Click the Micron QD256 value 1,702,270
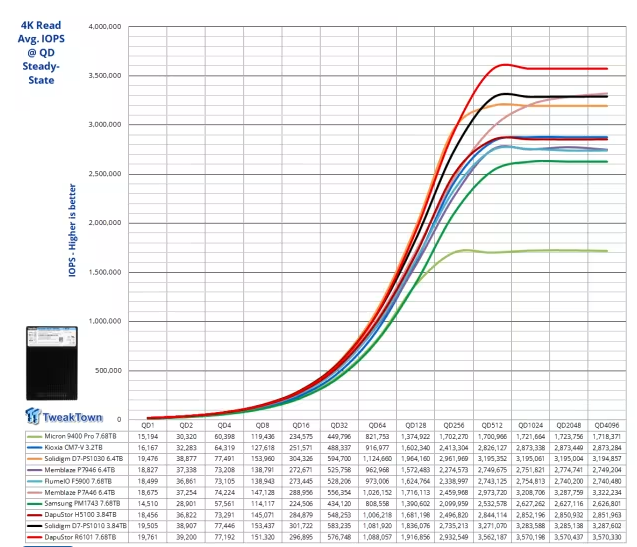Image resolution: width=637 pixels, height=547 pixels. [x=454, y=436]
